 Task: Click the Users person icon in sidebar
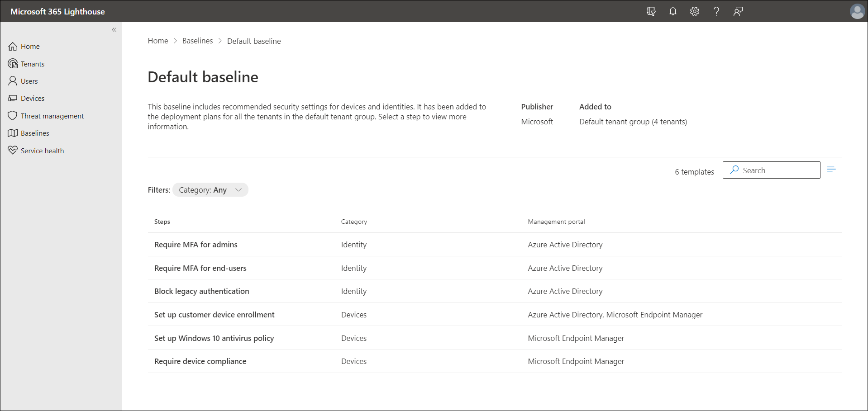coord(13,81)
